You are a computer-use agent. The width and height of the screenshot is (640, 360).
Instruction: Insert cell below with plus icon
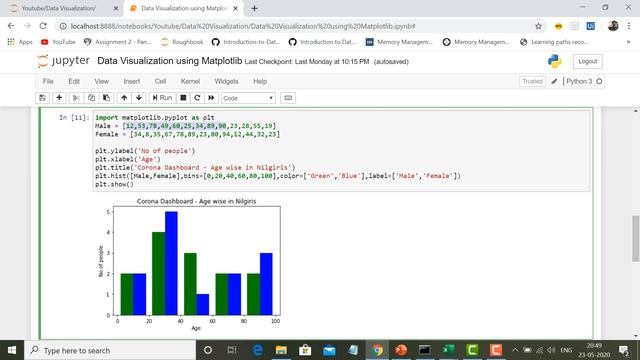pos(59,98)
